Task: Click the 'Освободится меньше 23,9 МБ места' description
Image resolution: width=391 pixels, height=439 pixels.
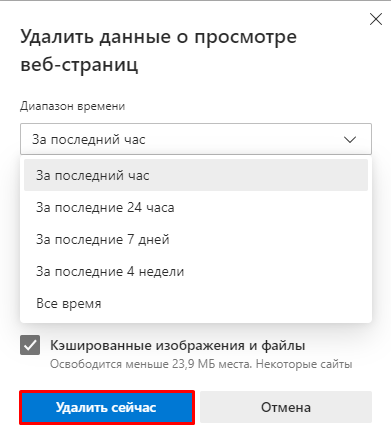Action: click(x=151, y=364)
